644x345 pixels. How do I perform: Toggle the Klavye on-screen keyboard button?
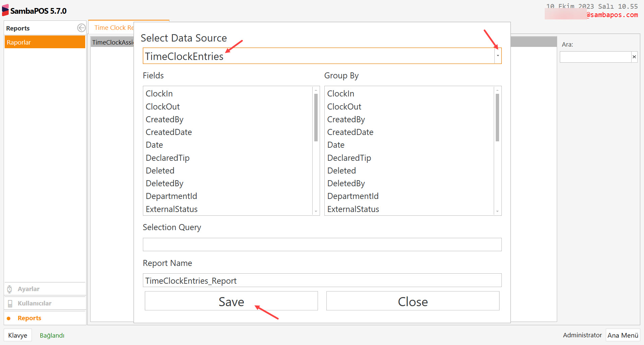pyautogui.click(x=18, y=335)
